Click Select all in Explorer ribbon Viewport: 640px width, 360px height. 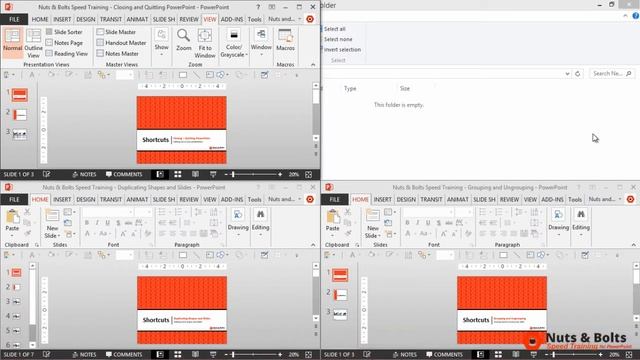pyautogui.click(x=334, y=29)
